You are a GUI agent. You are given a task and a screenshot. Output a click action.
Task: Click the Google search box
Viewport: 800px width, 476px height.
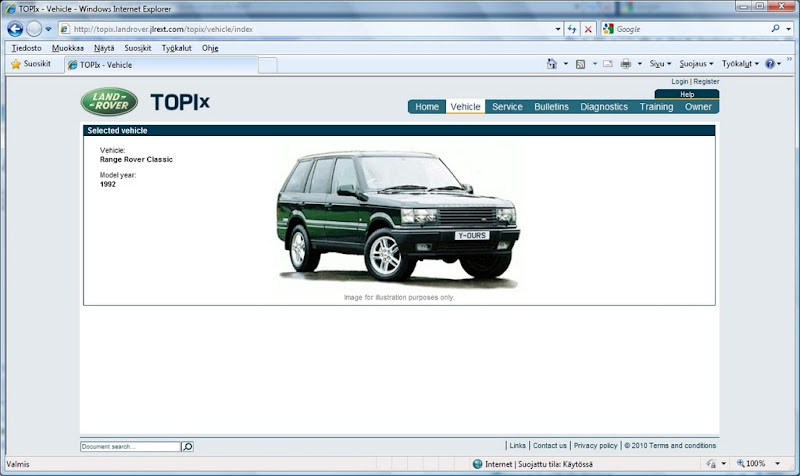coord(691,29)
